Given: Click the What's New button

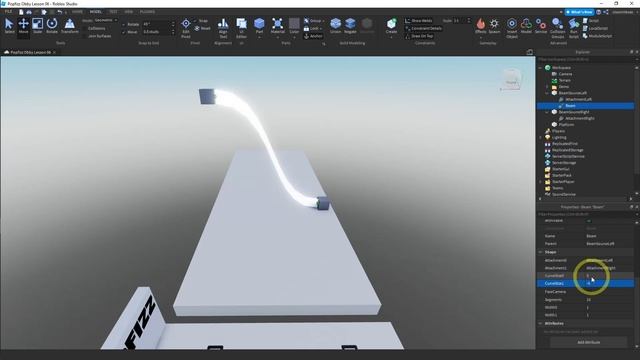Looking at the screenshot, I should (579, 12).
